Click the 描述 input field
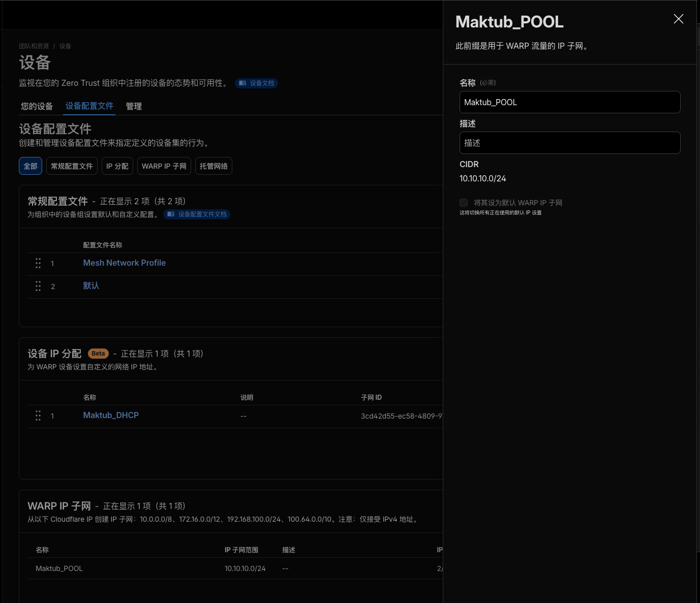This screenshot has height=603, width=700. coord(569,143)
